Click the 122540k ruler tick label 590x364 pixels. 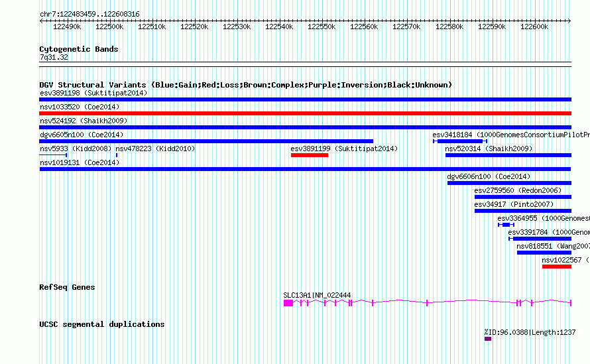[279, 27]
